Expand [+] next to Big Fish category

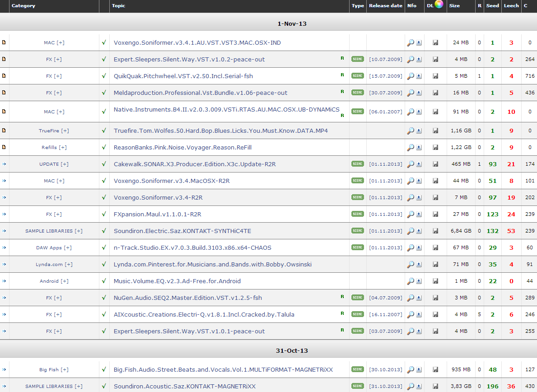coord(65,370)
